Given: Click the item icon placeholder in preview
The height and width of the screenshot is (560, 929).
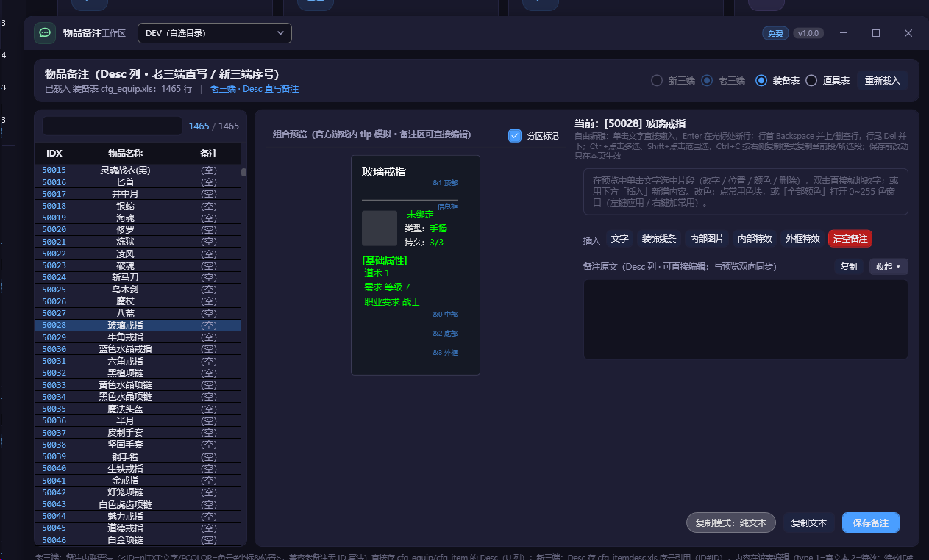Looking at the screenshot, I should pos(380,228).
